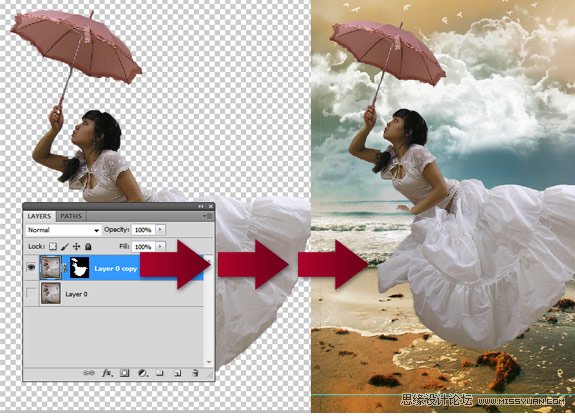Select Layer 0 copy image thumbnail
This screenshot has width=575, height=416.
[x=50, y=267]
